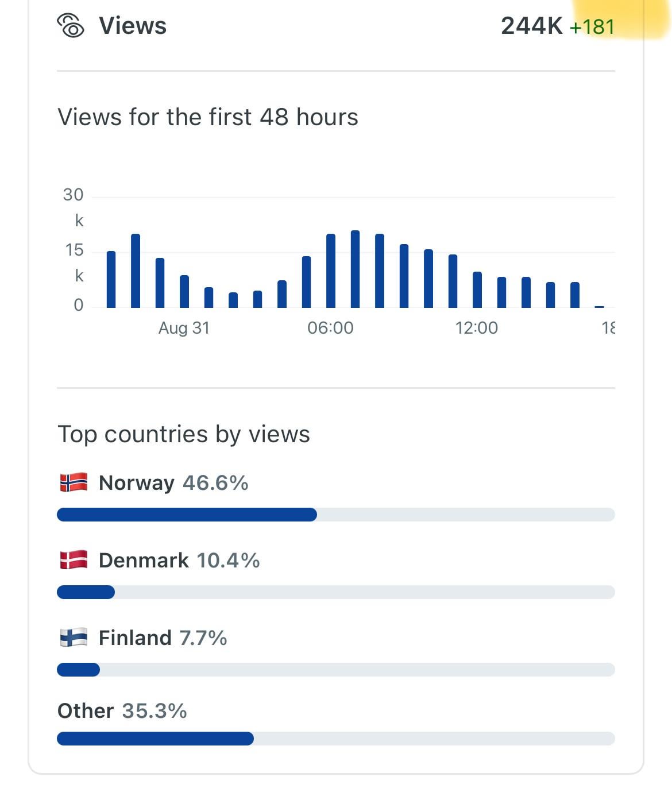The image size is (672, 792).
Task: Tap the green +181 views increase
Action: click(x=592, y=27)
